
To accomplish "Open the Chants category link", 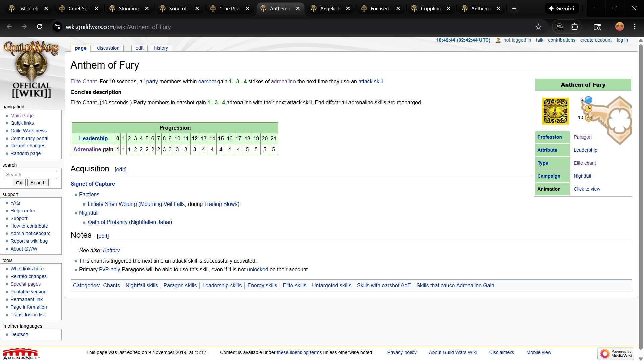I will point(111,285).
